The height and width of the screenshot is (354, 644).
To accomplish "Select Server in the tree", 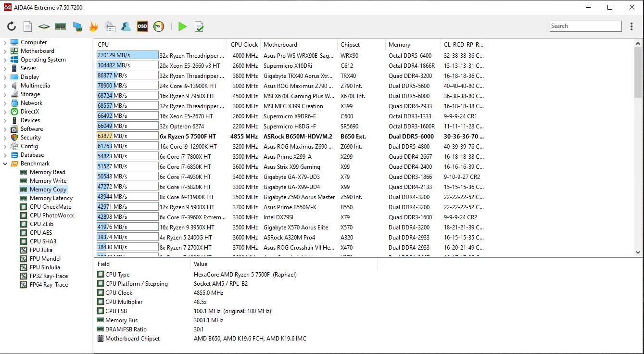I will pyautogui.click(x=28, y=68).
